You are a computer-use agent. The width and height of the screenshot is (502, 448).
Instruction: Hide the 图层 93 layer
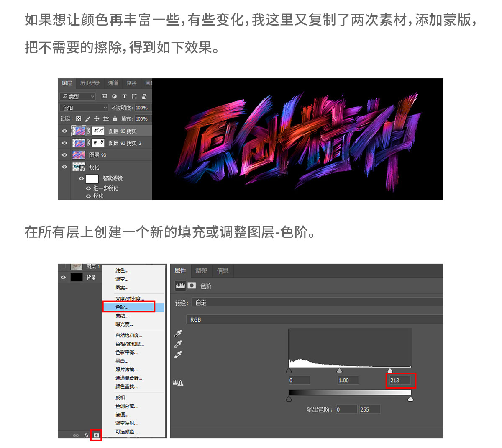(64, 155)
